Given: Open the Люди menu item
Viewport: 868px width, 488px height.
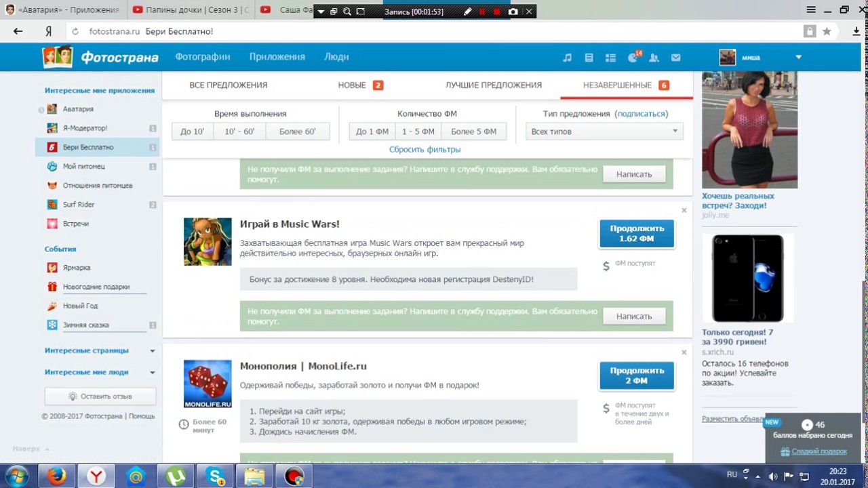Looking at the screenshot, I should pos(336,57).
